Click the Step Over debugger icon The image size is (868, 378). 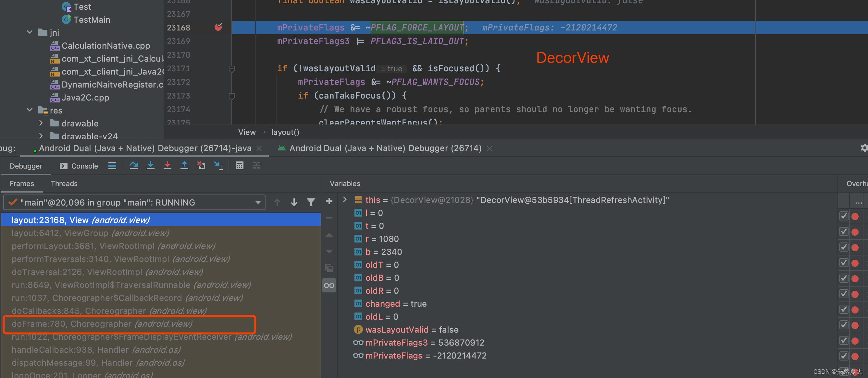click(x=133, y=166)
